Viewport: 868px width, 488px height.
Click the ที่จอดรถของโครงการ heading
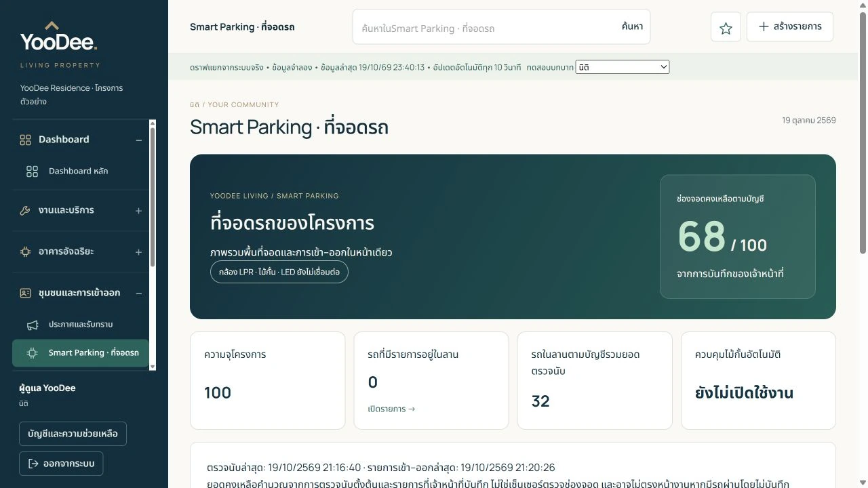click(x=292, y=223)
